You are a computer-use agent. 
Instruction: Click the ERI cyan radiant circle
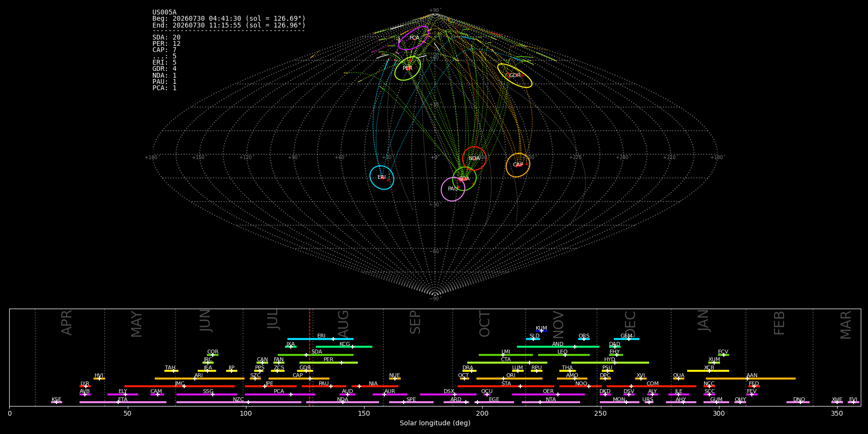coord(382,177)
